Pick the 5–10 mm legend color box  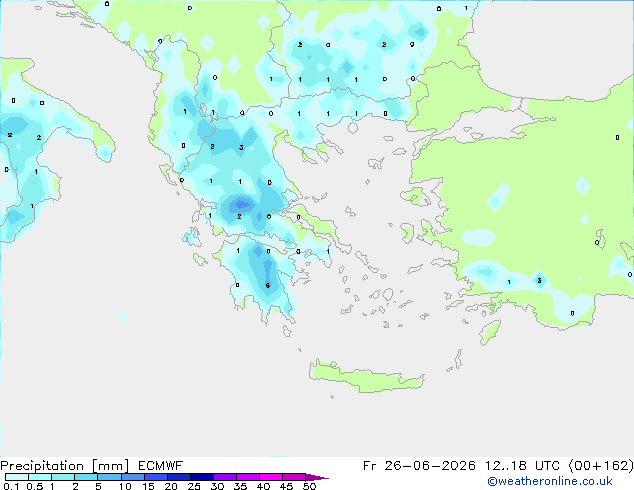109,477
